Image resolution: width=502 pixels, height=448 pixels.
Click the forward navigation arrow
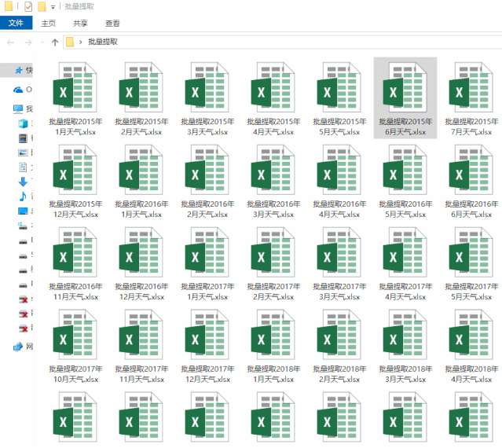(x=28, y=42)
